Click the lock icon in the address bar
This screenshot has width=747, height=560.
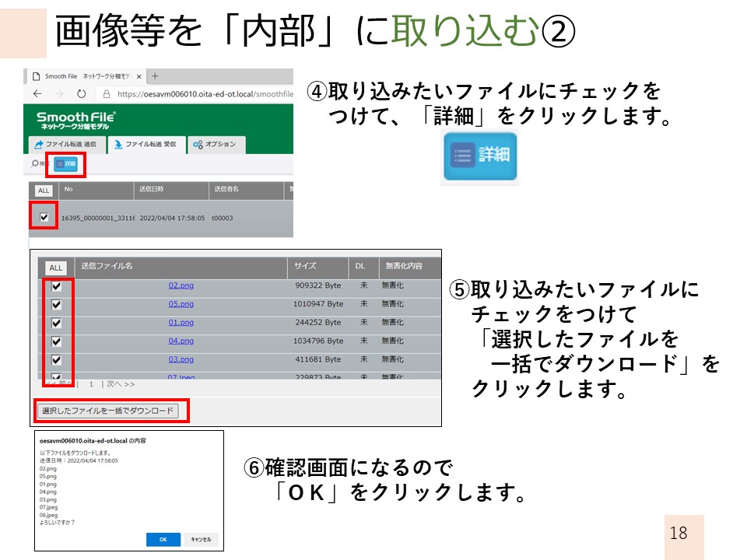point(107,94)
